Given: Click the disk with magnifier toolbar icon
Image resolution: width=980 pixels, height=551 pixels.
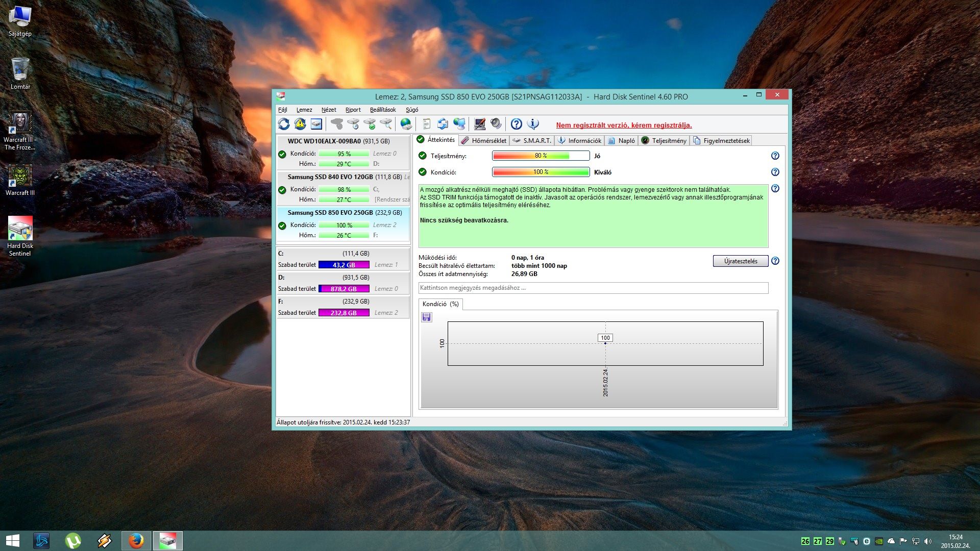Looking at the screenshot, I should [386, 124].
